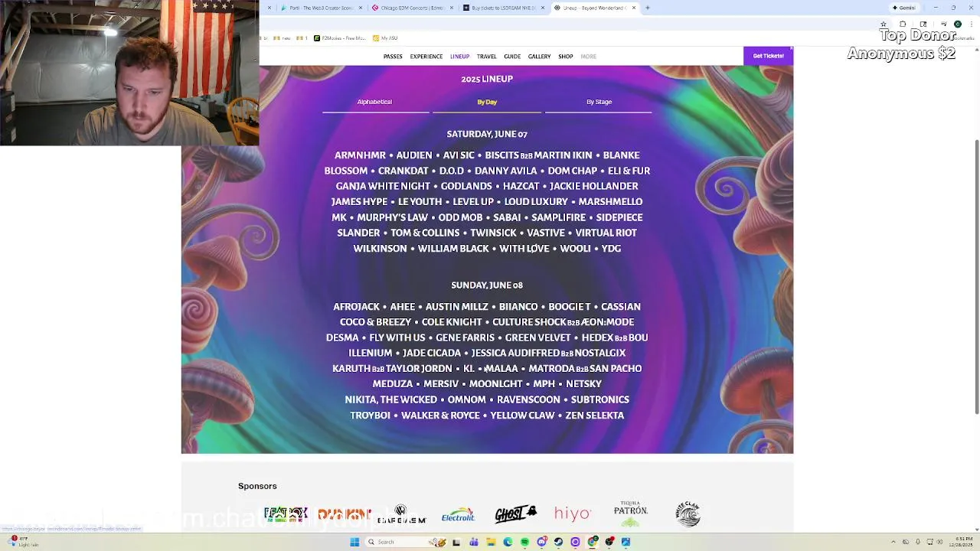Open the hiyo sponsor logo

[573, 514]
